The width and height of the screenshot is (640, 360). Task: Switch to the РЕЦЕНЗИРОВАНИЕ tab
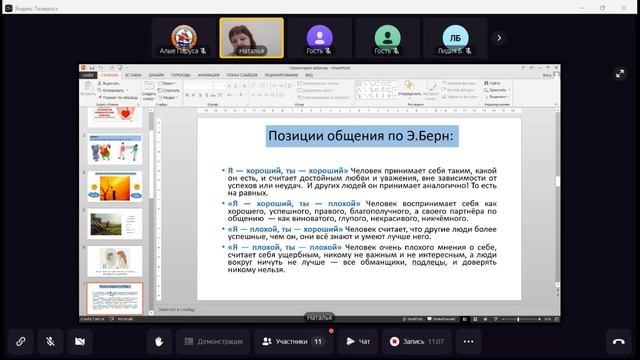[x=281, y=75]
